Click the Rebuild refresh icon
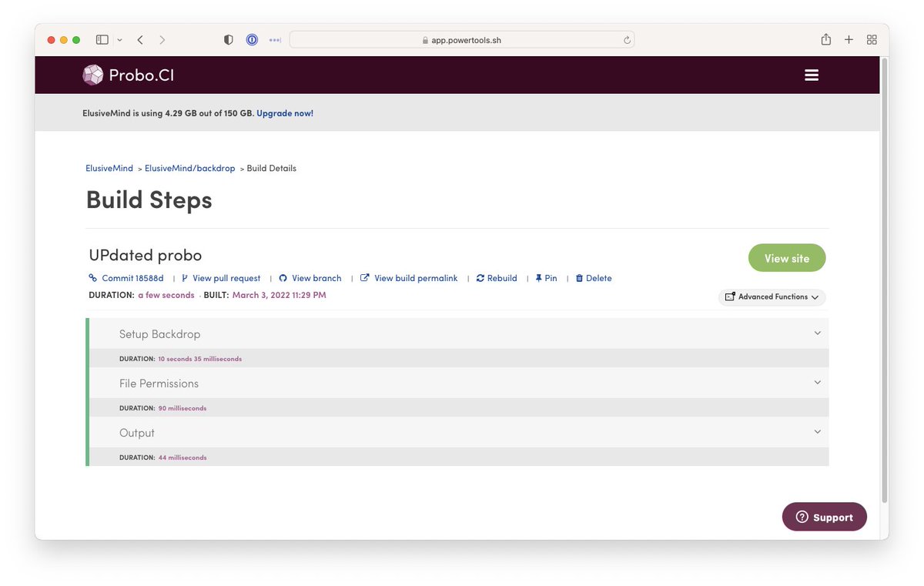The width and height of the screenshot is (924, 586). pyautogui.click(x=480, y=278)
